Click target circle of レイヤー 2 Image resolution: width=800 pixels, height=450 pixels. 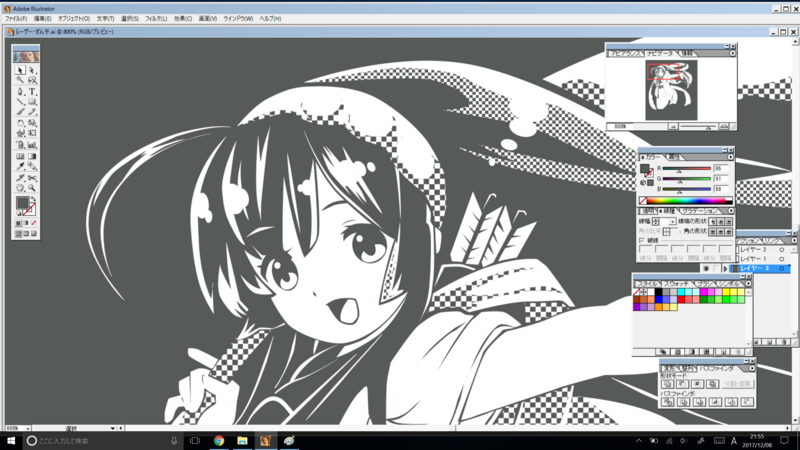(x=782, y=249)
